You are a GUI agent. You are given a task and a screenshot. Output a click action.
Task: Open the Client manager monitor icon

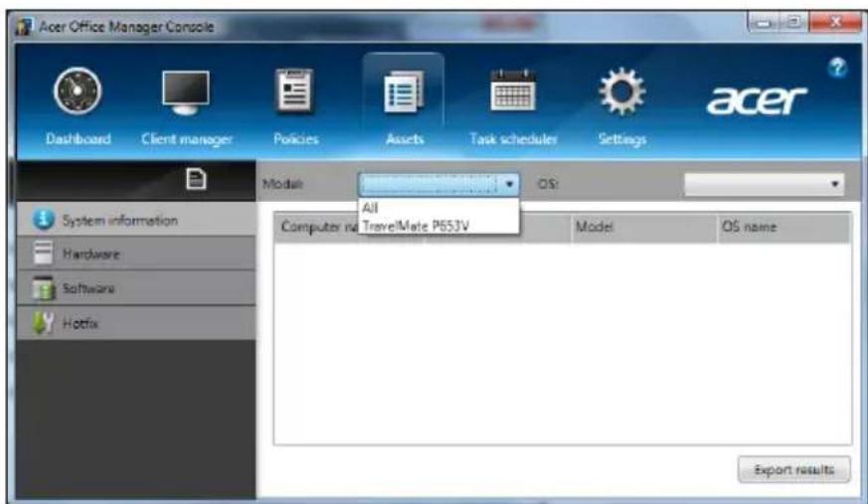click(186, 91)
